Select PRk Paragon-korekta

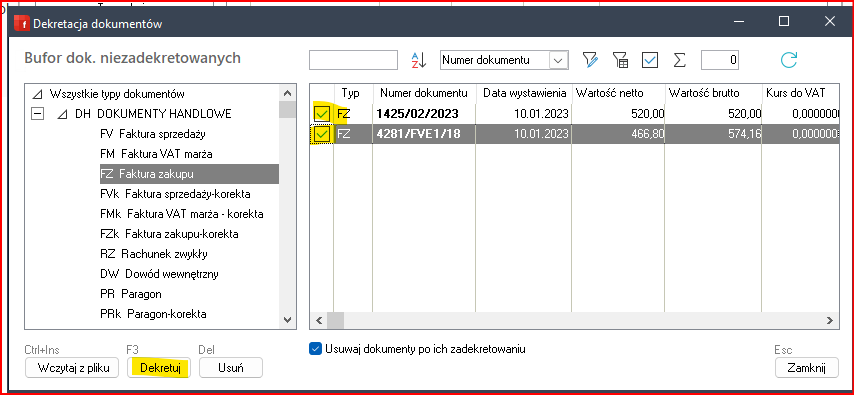pos(153,314)
